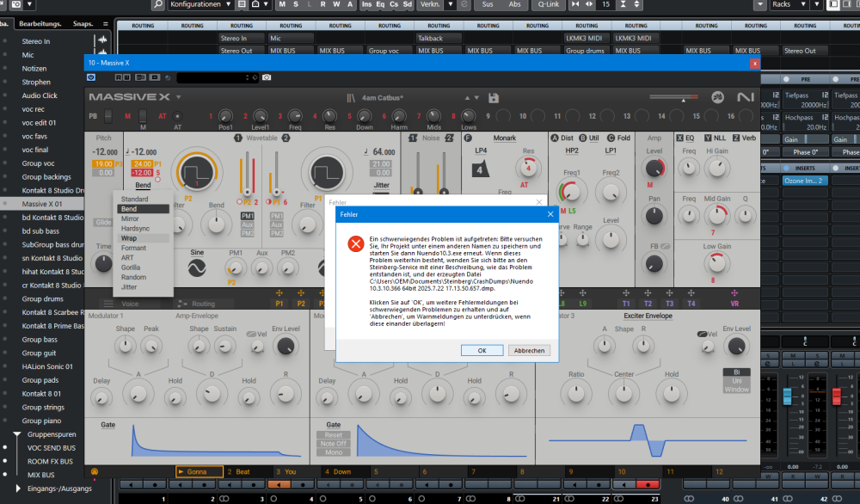
Task: Select Formant in the wavetable mode menu
Action: click(x=134, y=248)
